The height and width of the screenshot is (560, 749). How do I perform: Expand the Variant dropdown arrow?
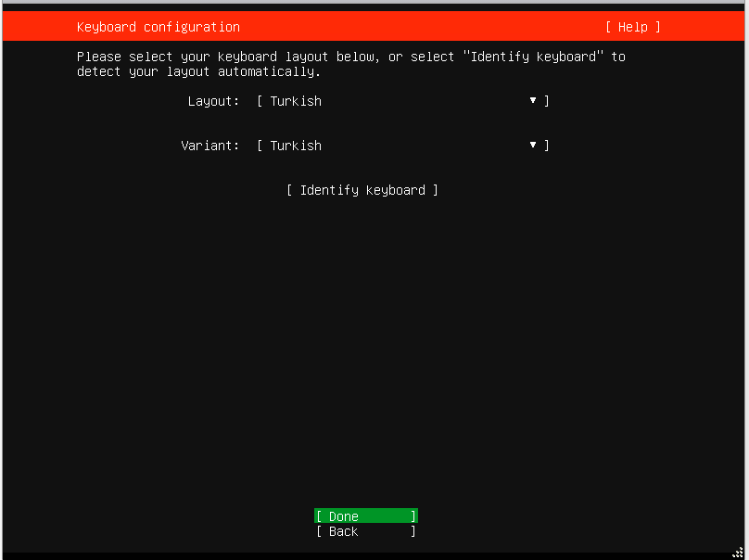tap(533, 145)
